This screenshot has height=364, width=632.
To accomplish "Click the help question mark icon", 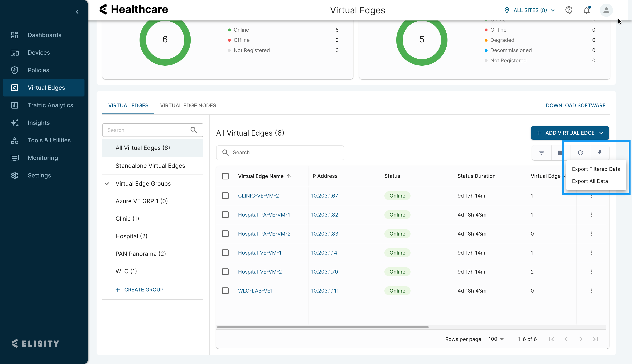I will [x=569, y=10].
